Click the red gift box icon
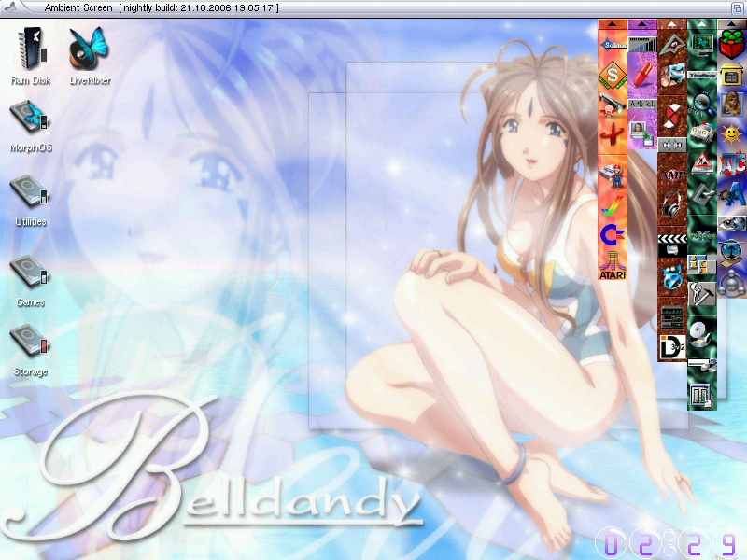The height and width of the screenshot is (560, 747). click(x=732, y=44)
